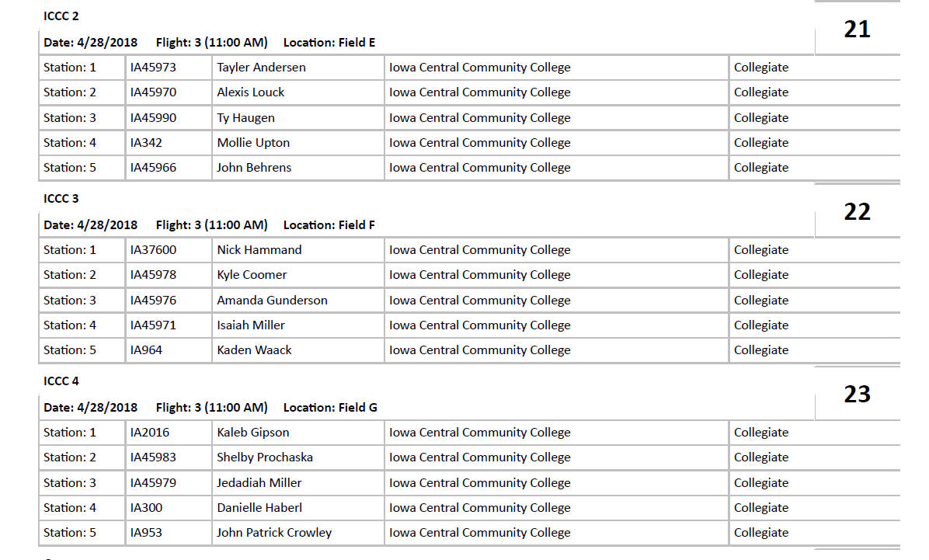The height and width of the screenshot is (560, 929).
Task: Select member ID IA45970
Action: [x=153, y=92]
